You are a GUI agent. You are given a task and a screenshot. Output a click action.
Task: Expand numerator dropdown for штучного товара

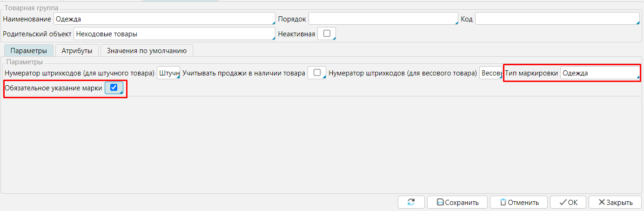tap(168, 73)
